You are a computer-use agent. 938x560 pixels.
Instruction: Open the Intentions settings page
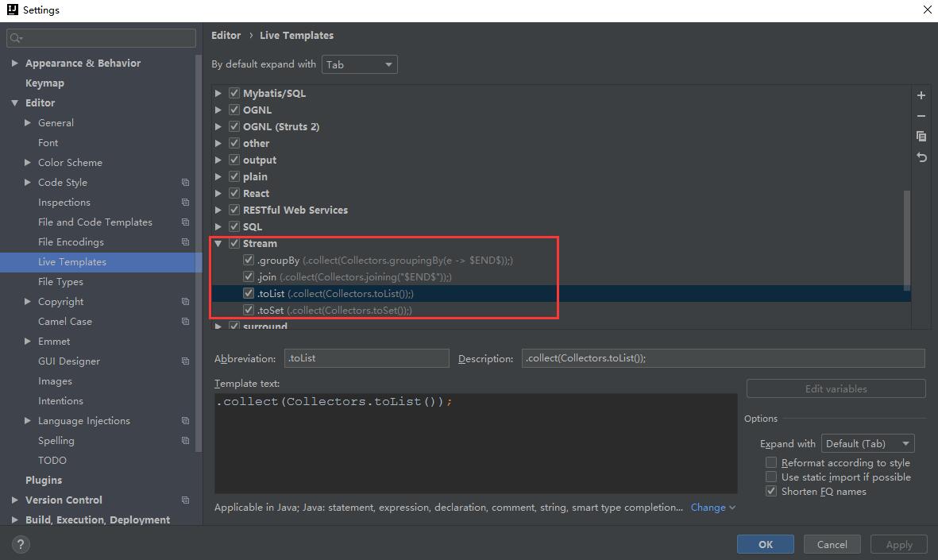coord(60,401)
